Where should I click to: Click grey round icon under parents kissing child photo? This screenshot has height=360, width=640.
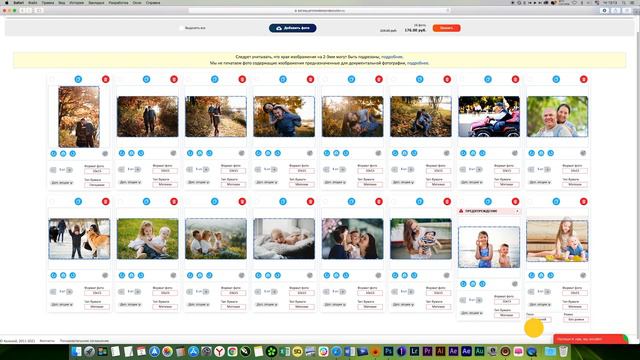pyautogui.click(x=378, y=276)
